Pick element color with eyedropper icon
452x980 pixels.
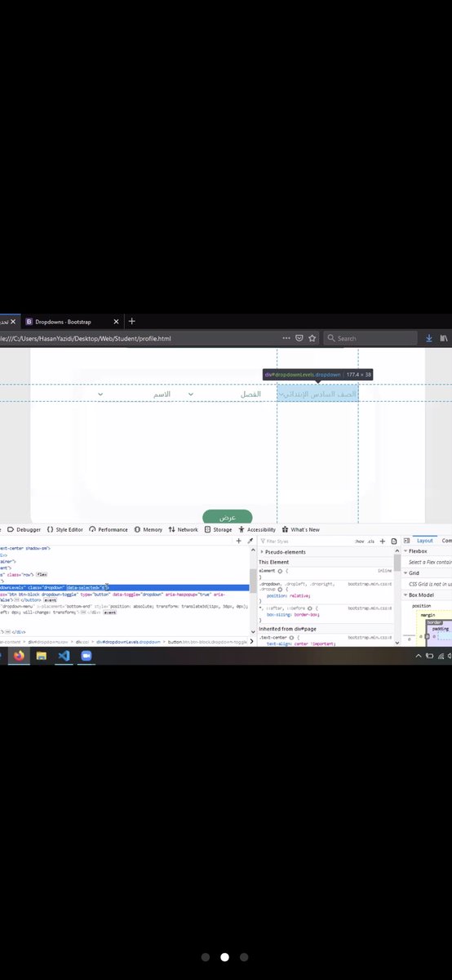[250, 541]
